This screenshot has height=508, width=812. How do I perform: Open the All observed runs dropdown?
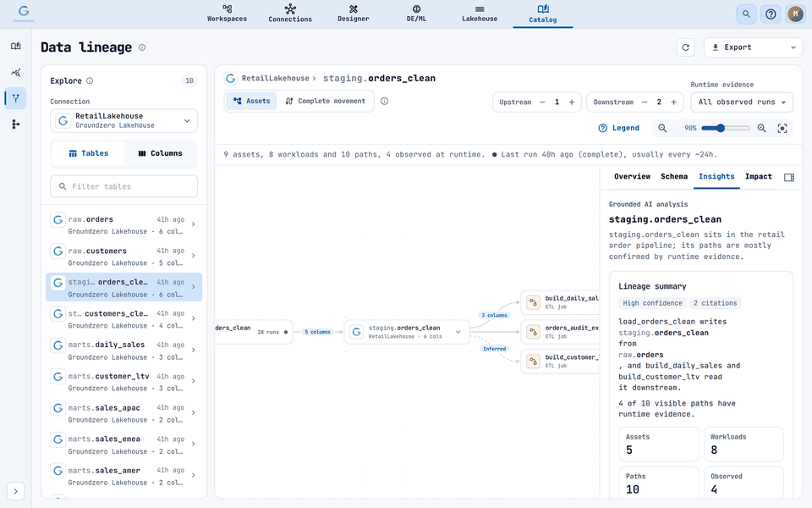[x=742, y=102]
